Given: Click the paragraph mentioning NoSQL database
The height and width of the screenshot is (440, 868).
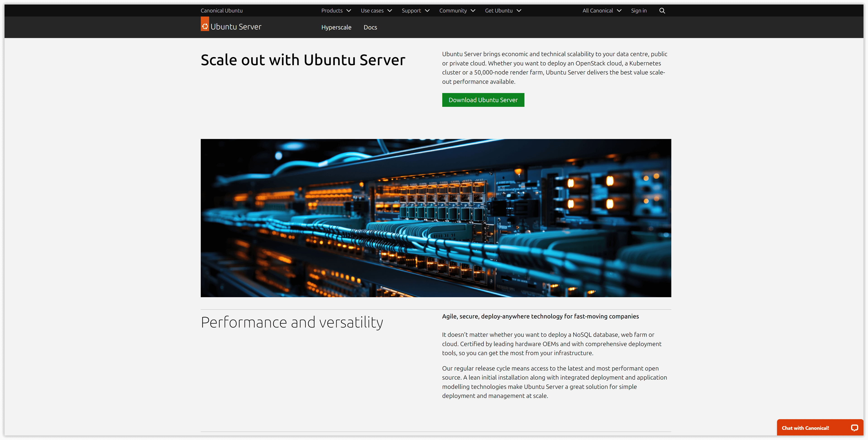Looking at the screenshot, I should coord(552,344).
